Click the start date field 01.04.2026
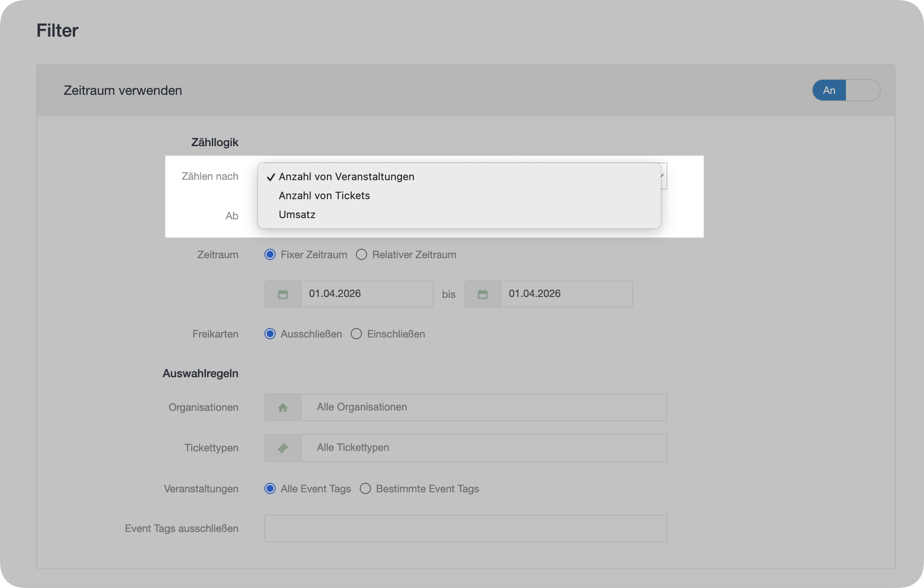 tap(366, 294)
